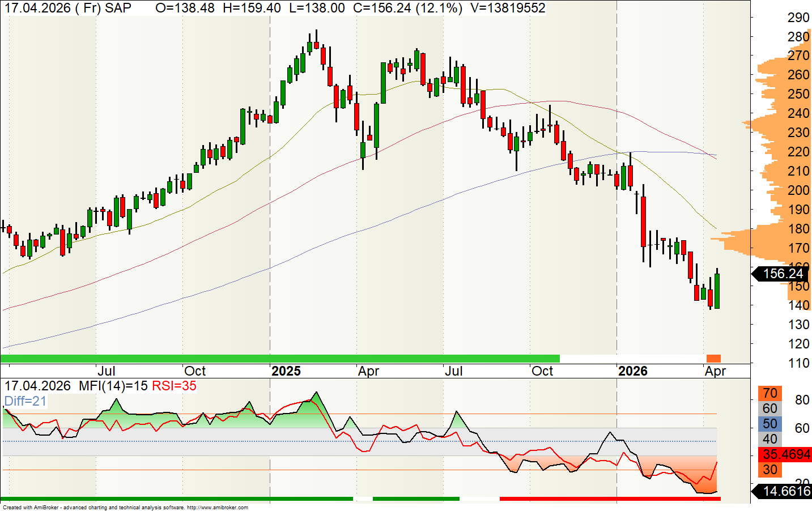Click the first Oct label on time axis
The width and height of the screenshot is (812, 511).
pyautogui.click(x=195, y=371)
